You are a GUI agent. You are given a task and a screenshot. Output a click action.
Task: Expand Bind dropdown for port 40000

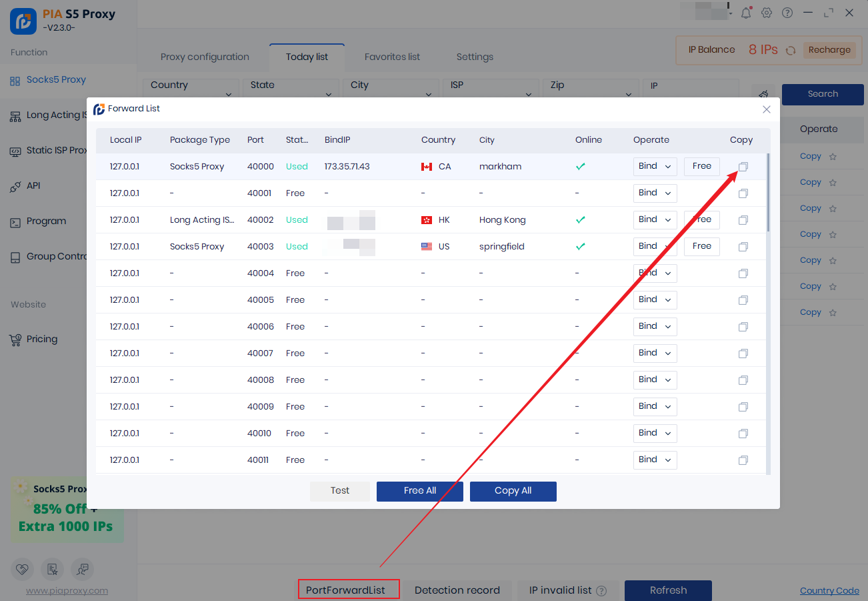point(655,166)
